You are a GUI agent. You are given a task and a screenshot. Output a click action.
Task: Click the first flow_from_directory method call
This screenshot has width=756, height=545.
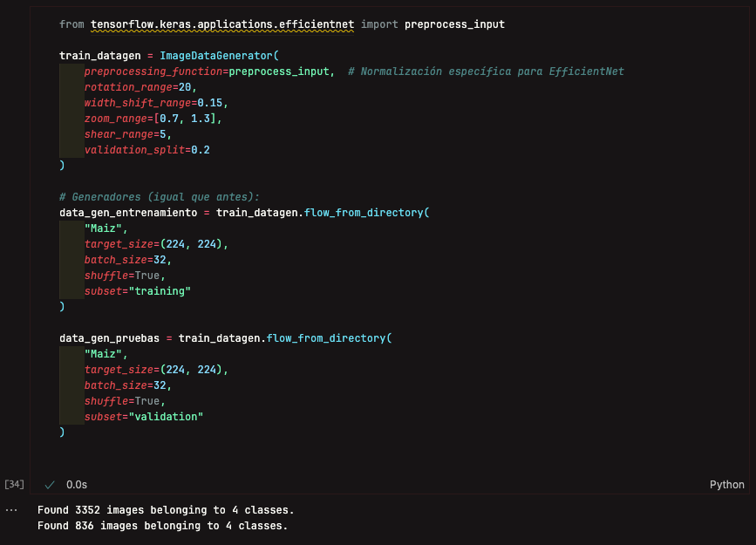366,213
